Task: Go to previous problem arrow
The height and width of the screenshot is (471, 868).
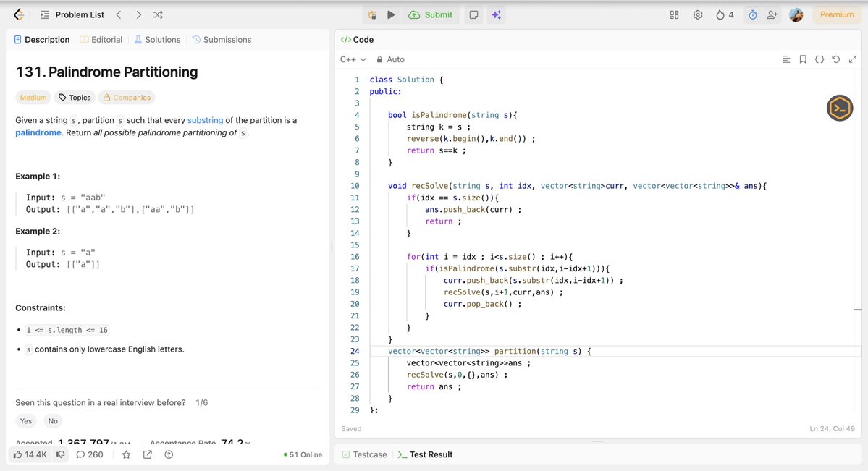Action: (119, 15)
